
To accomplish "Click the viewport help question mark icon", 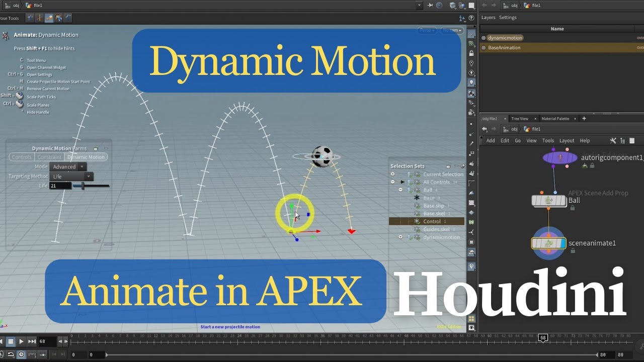I will [x=471, y=18].
